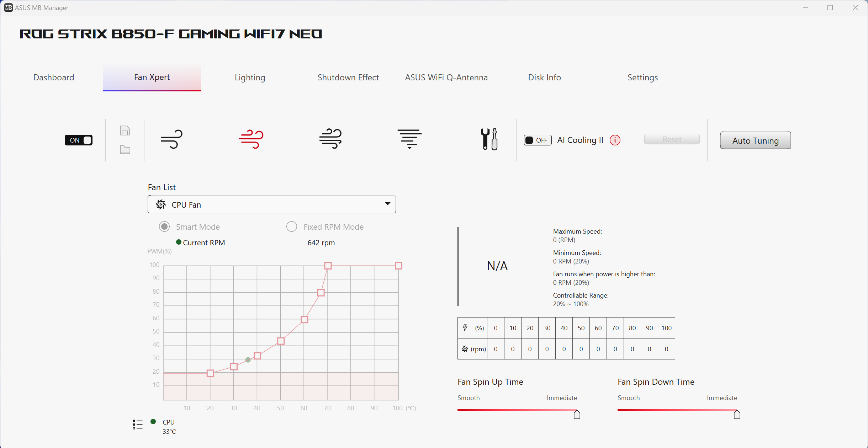This screenshot has width=868, height=448.
Task: Click the Fan Spin Down Time slider handle
Action: tap(737, 415)
